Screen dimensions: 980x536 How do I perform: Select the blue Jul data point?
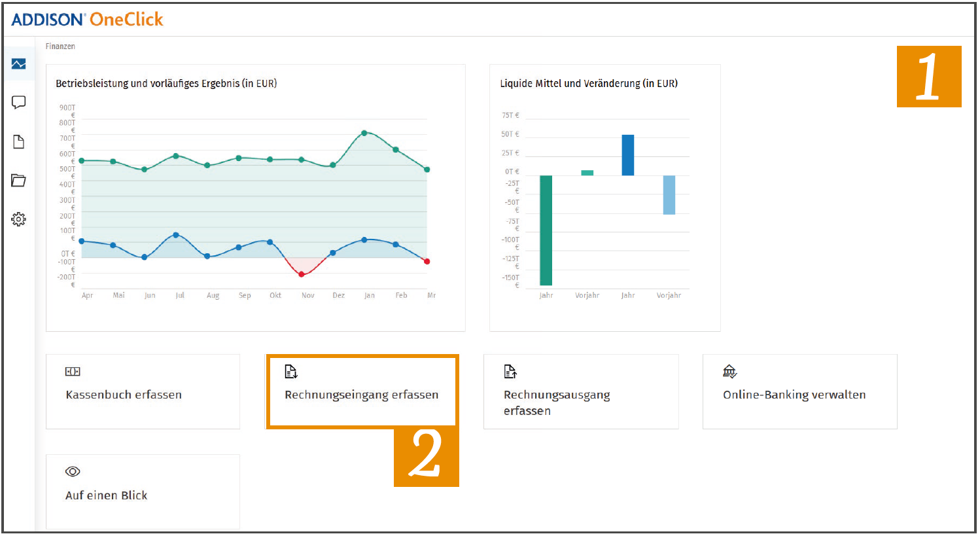click(176, 235)
